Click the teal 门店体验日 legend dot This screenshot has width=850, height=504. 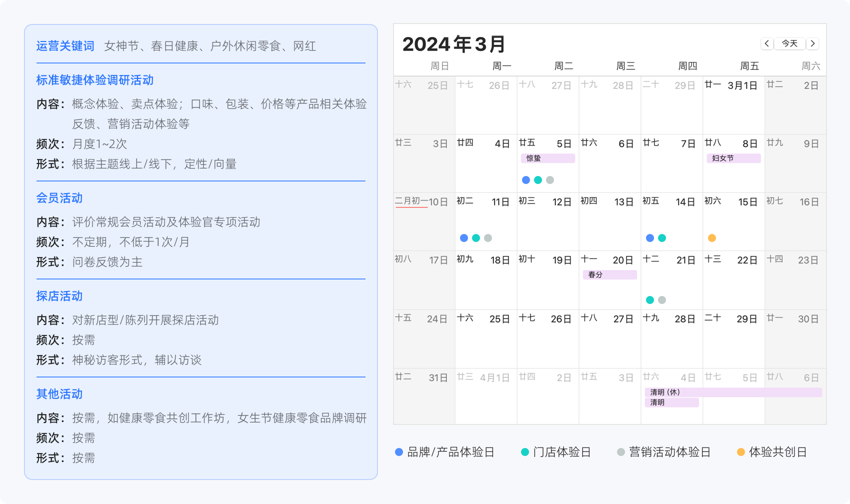525,452
